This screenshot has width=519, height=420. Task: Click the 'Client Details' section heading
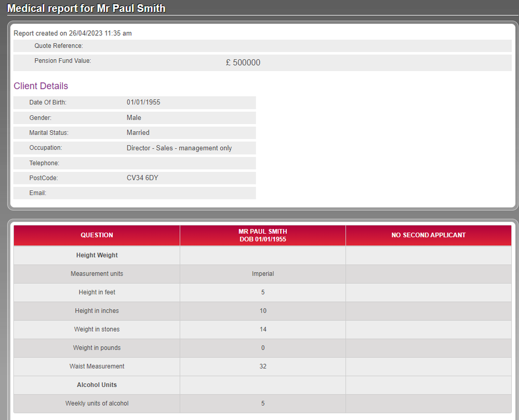(41, 86)
